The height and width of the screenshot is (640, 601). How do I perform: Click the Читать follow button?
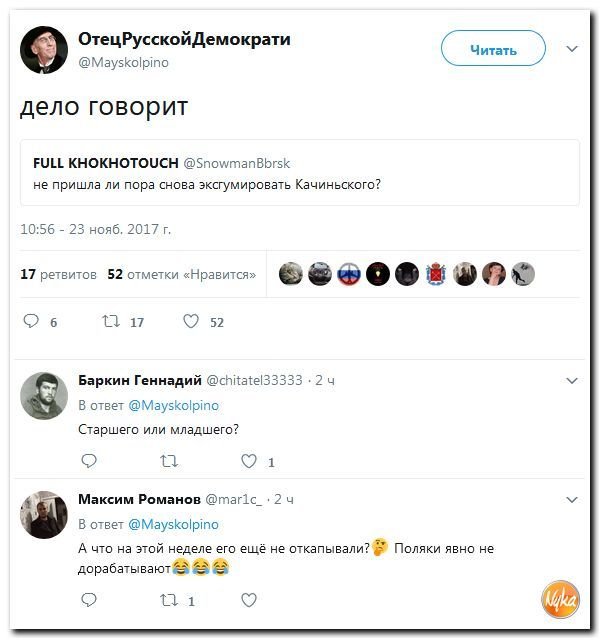[493, 48]
